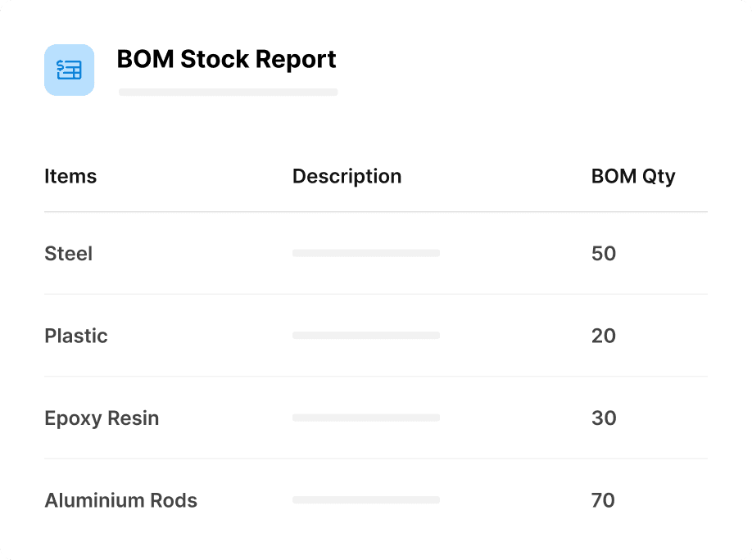752x560 pixels.
Task: Click Epoxy Resin's quantity of 30
Action: click(x=603, y=418)
